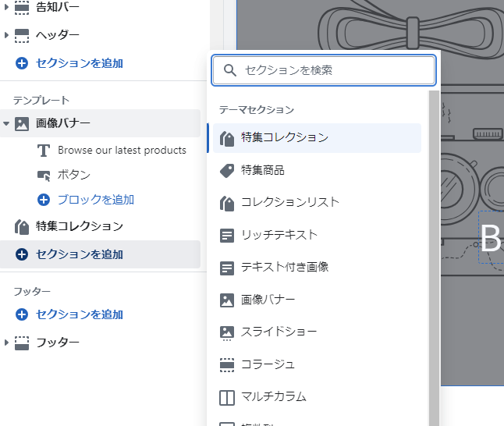
Task: Click the リッチテキスト icon
Action: (227, 236)
